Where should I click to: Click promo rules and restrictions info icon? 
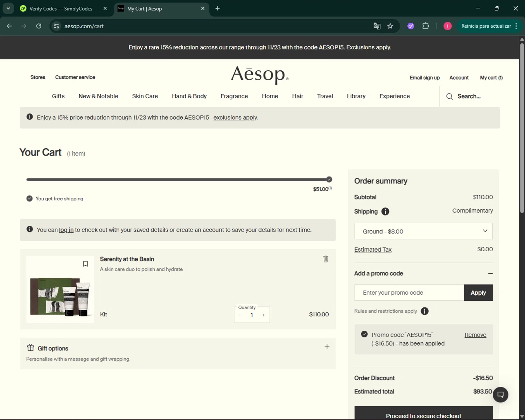(425, 311)
